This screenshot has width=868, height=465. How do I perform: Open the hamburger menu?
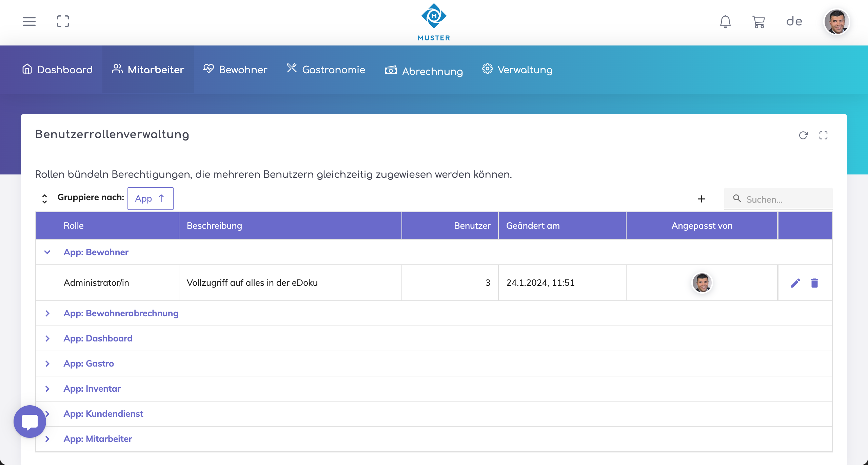click(29, 21)
